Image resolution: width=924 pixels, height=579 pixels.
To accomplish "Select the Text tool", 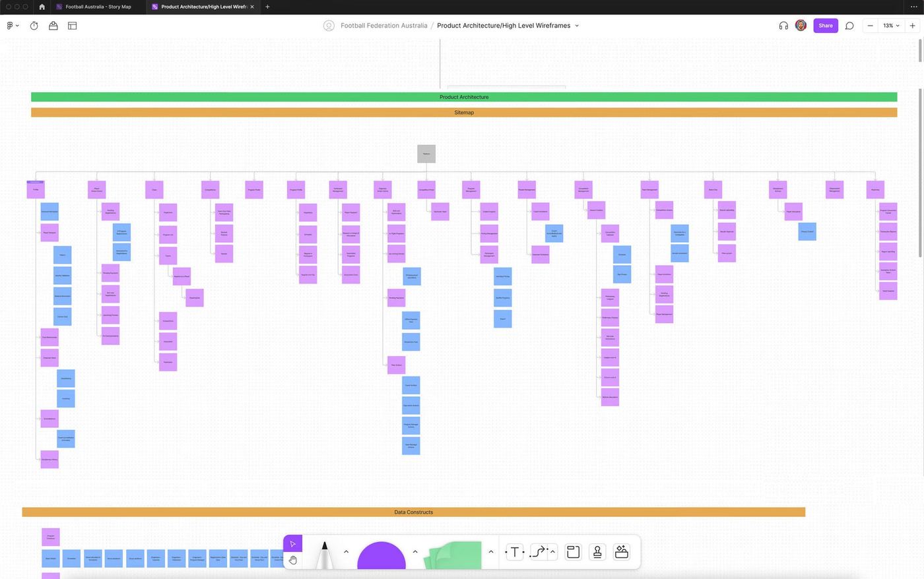I will pyautogui.click(x=515, y=552).
